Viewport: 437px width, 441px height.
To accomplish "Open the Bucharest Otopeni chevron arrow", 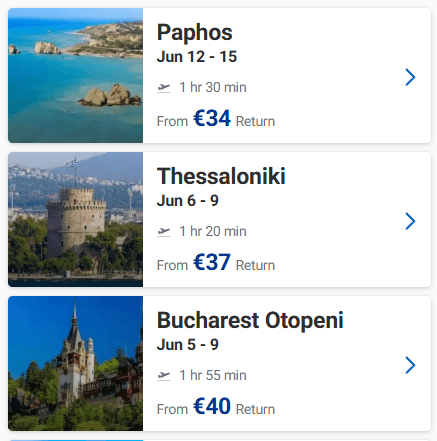I will pyautogui.click(x=410, y=365).
